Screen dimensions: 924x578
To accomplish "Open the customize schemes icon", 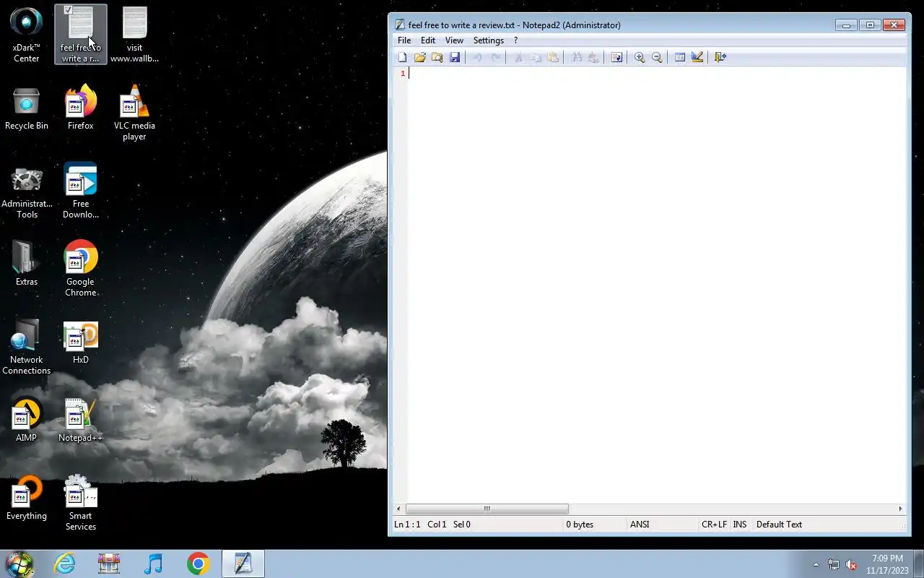I will [x=697, y=57].
